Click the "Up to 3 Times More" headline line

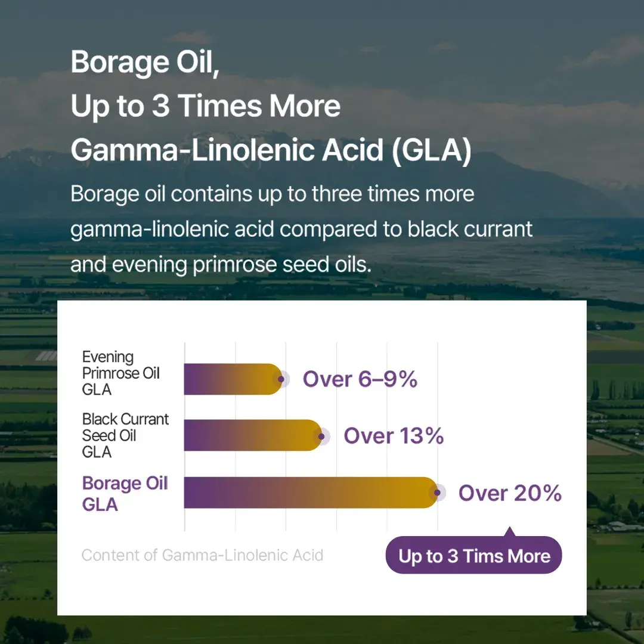coord(206,106)
